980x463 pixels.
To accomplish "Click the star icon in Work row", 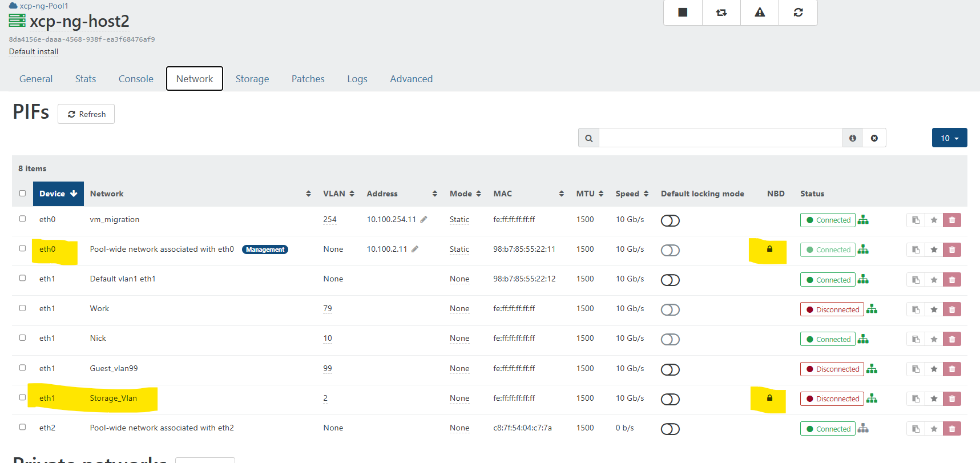I will tap(934, 309).
